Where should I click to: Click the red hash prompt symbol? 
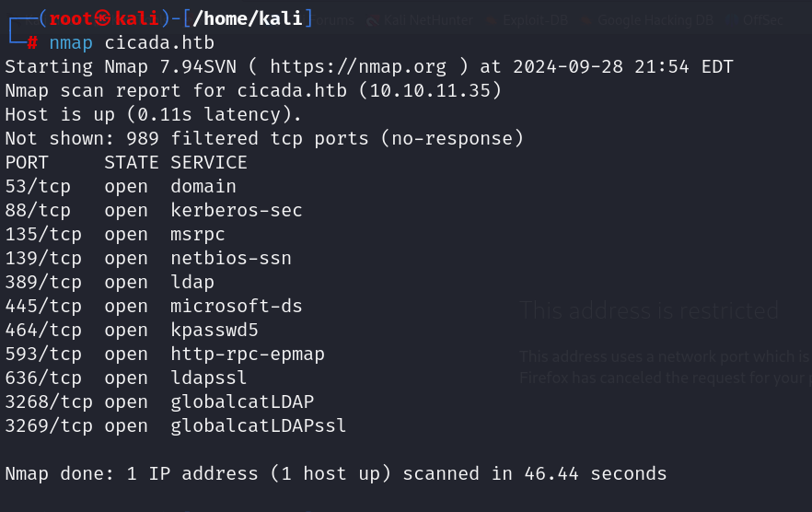coord(32,42)
